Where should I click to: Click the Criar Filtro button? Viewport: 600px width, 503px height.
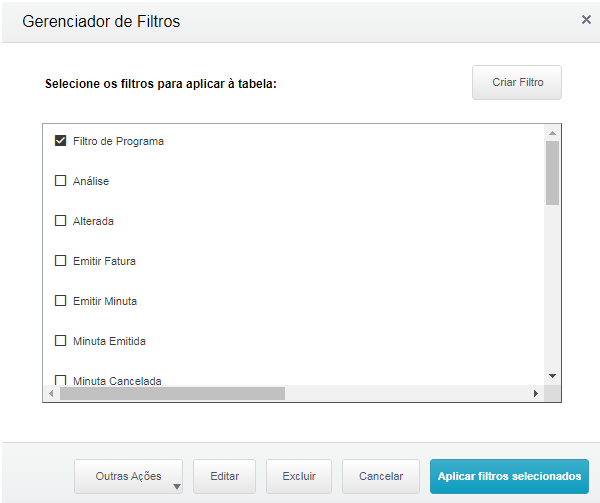[517, 82]
